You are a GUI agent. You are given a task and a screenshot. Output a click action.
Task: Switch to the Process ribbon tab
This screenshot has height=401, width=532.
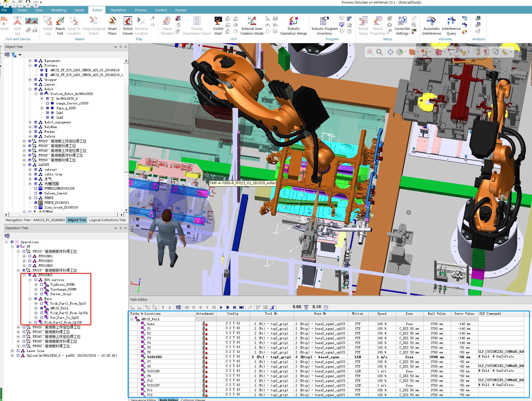141,10
